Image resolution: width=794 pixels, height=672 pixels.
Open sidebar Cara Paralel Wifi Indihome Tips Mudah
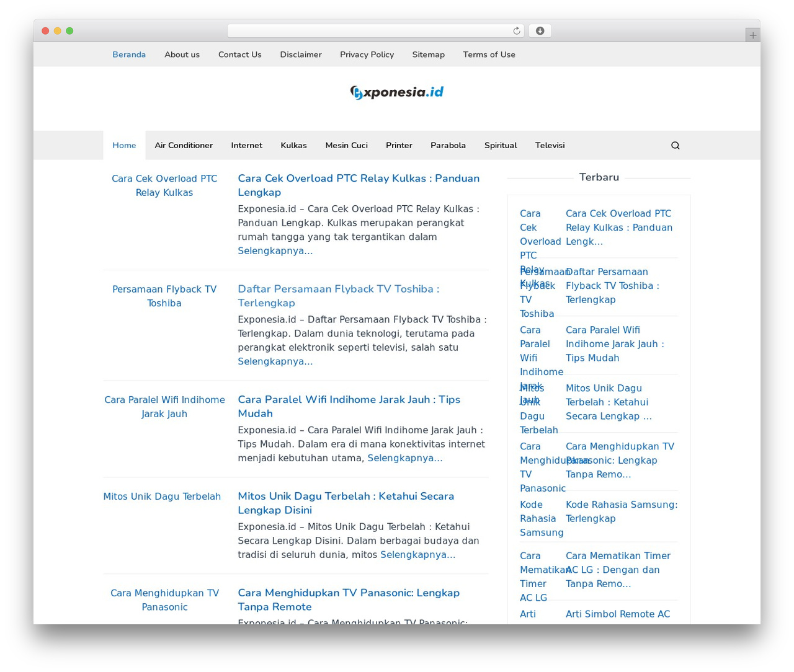tap(615, 344)
